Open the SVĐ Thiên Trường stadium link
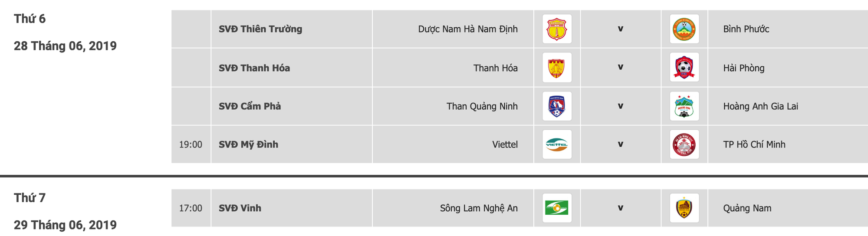 point(260,29)
